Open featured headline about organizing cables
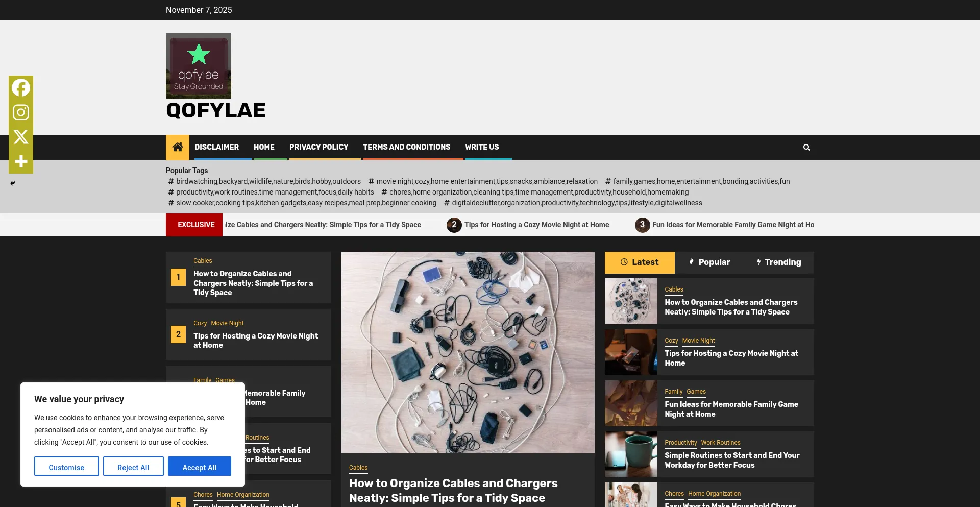This screenshot has width=980, height=507. tap(453, 491)
